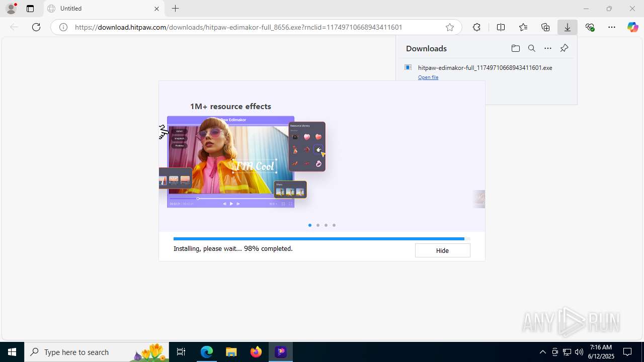Select the second slideshow dot

point(318,225)
